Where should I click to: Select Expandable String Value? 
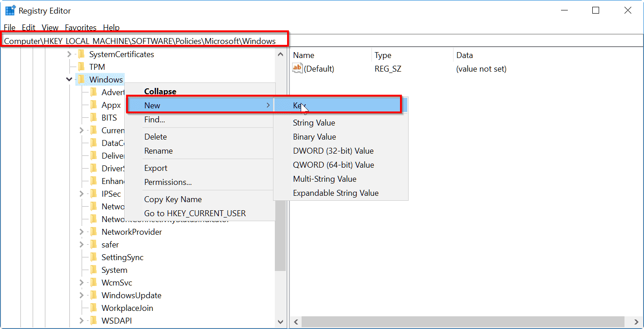point(341,193)
